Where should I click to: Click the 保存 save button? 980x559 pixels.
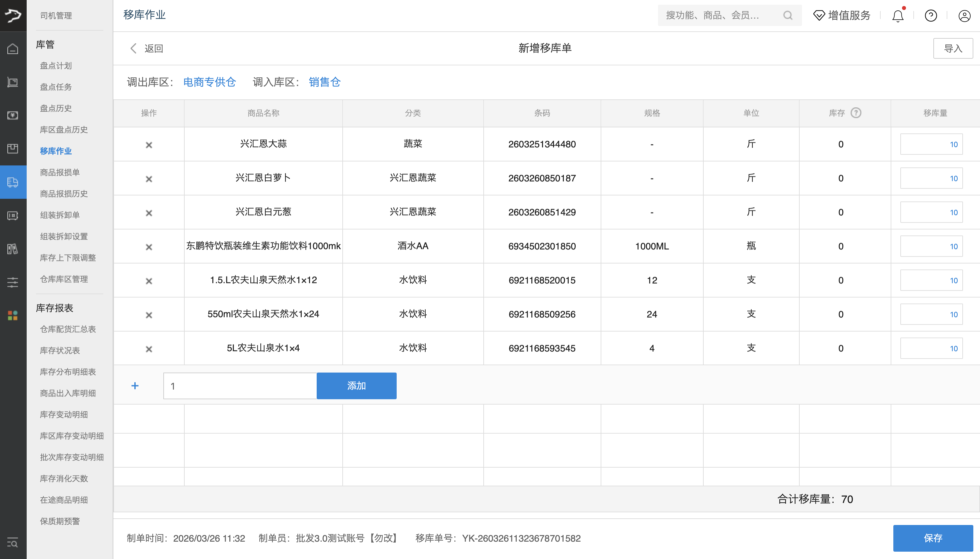click(x=933, y=538)
